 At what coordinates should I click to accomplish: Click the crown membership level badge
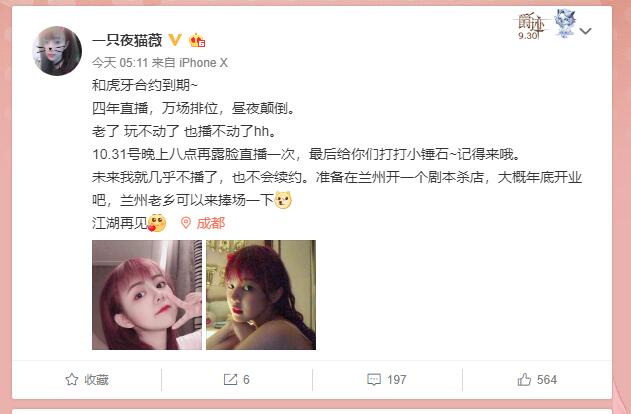point(197,40)
